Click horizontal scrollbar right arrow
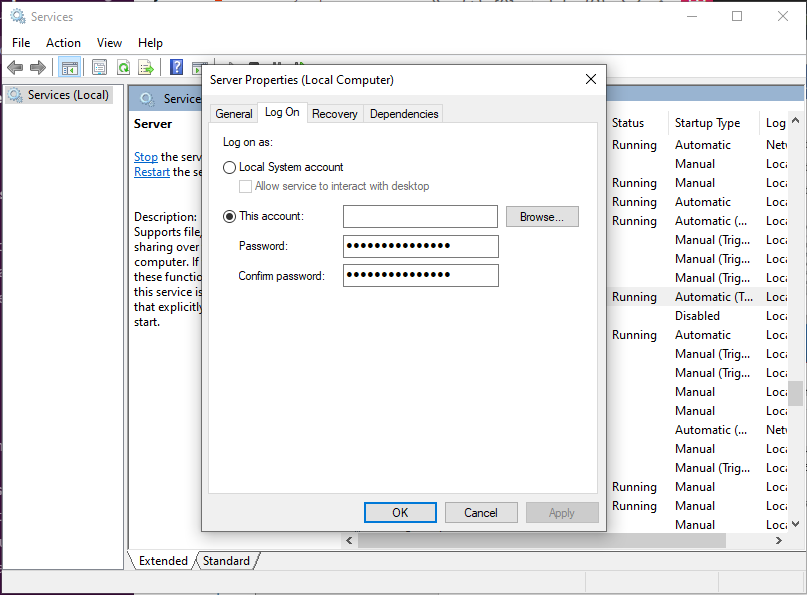Viewport: 807px width, 595px height. (778, 540)
